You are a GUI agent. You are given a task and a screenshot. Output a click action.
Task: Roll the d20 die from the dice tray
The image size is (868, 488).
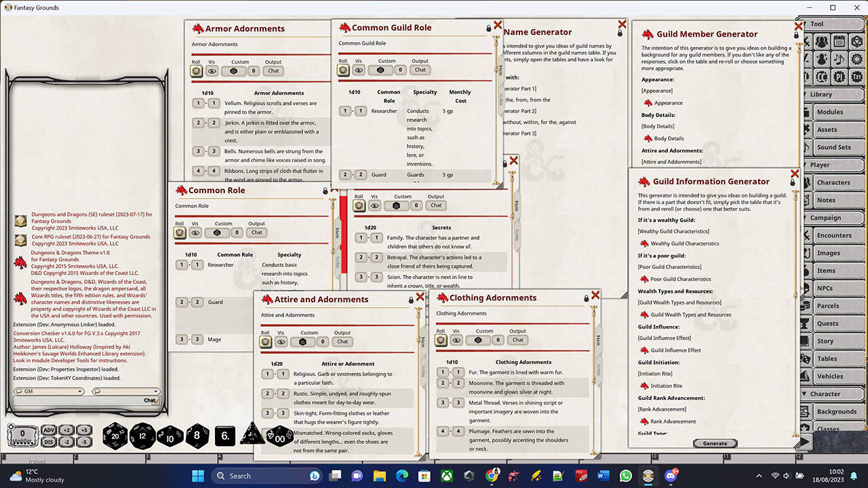click(115, 436)
